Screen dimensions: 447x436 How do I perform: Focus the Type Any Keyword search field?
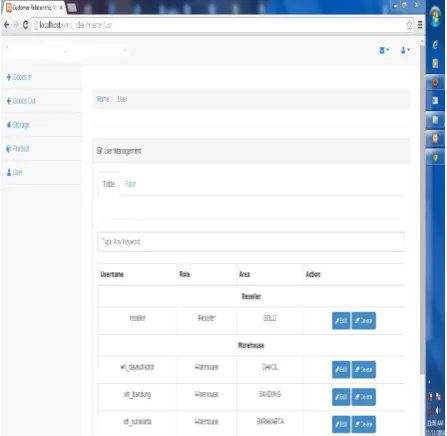click(251, 242)
